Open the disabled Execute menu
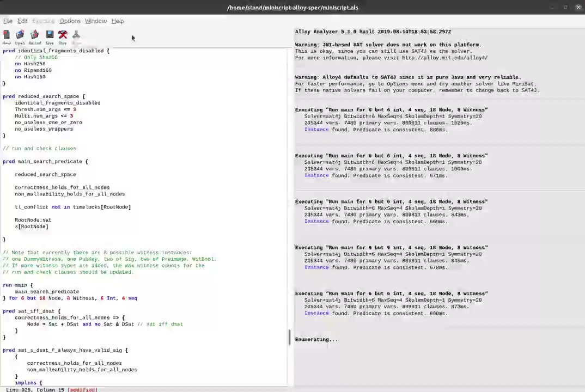 click(43, 21)
